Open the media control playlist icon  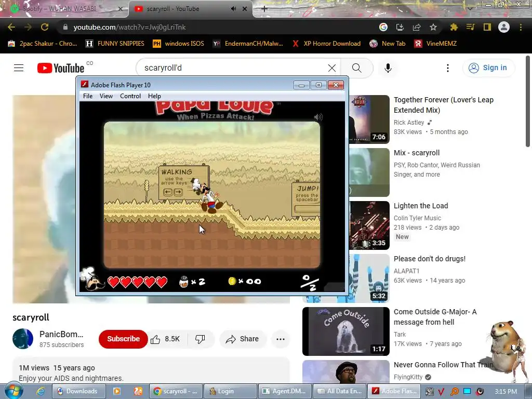point(470,27)
